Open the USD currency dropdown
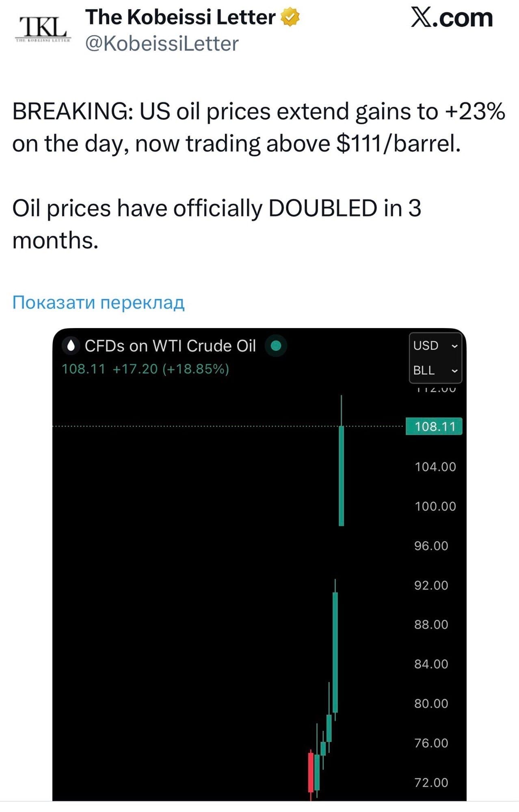 (435, 346)
